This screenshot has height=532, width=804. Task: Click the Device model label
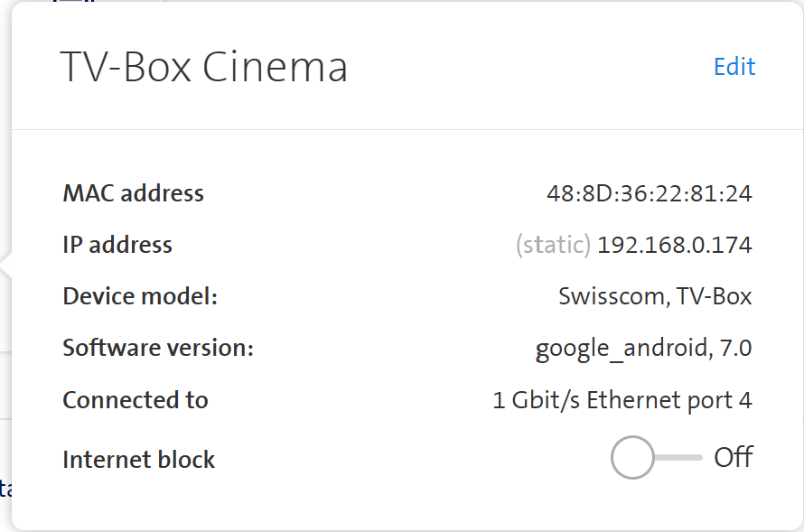click(140, 296)
